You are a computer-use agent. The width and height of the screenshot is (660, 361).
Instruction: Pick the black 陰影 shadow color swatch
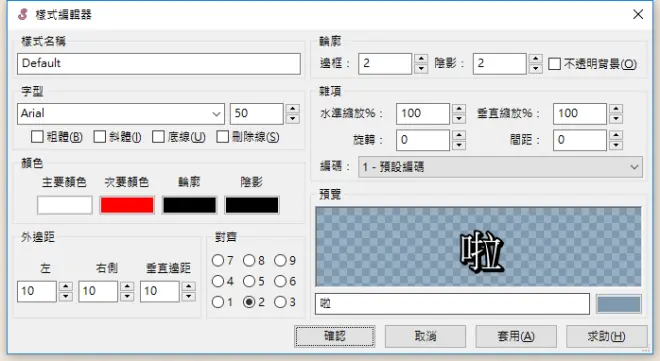point(252,205)
